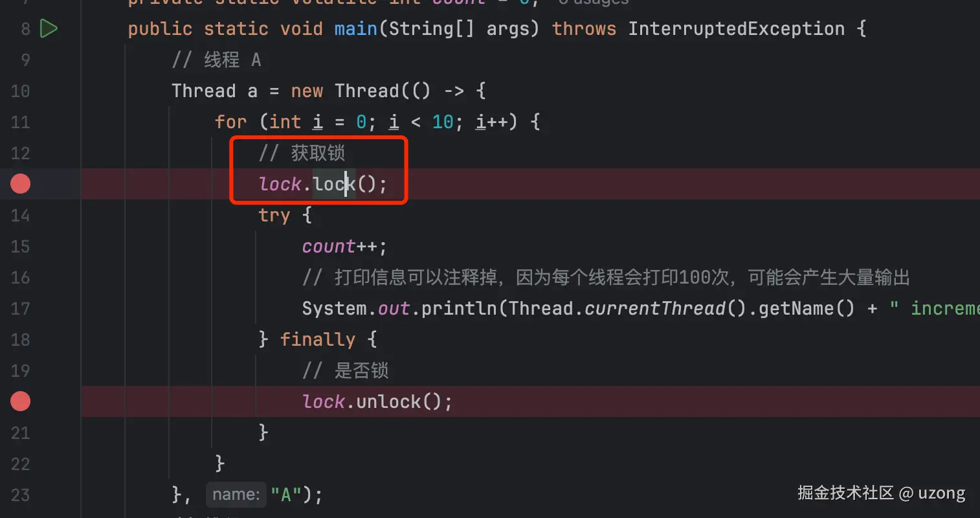Click the finally keyword

coord(317,339)
